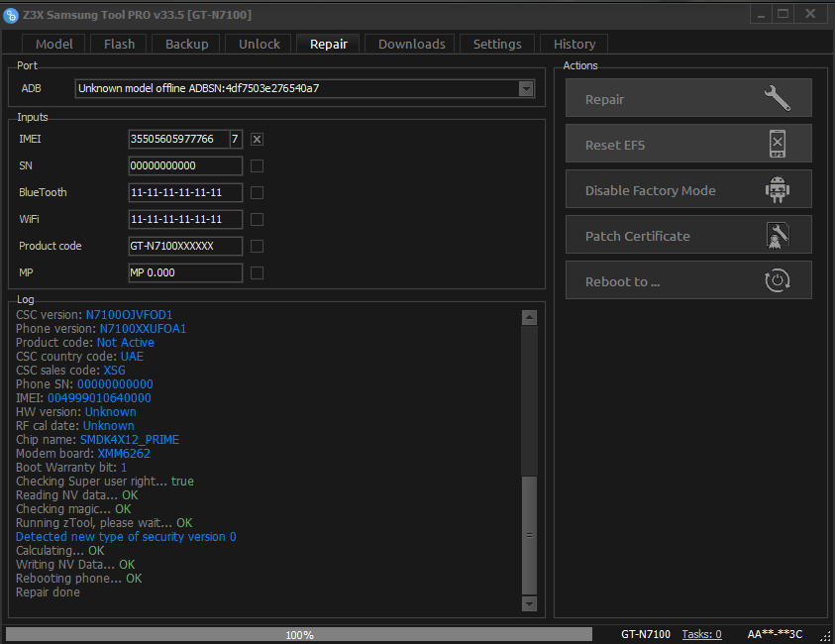The width and height of the screenshot is (835, 644).
Task: Click CSC sales code XSG line
Action: 71,371
